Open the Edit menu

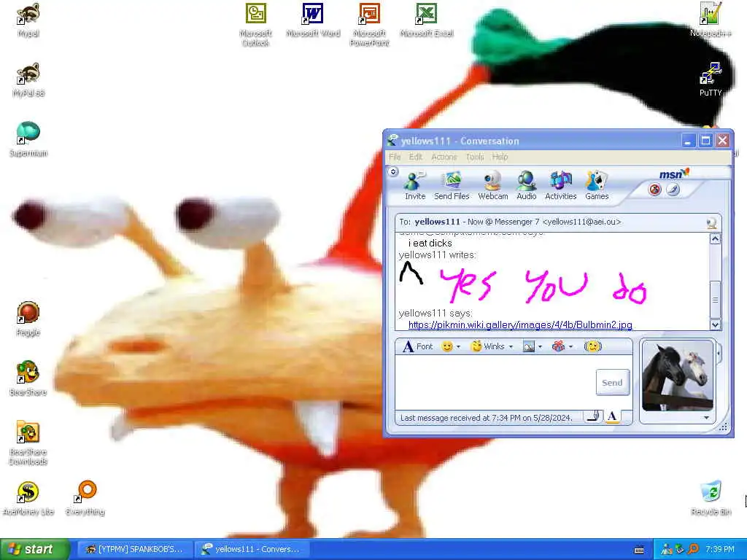click(415, 157)
